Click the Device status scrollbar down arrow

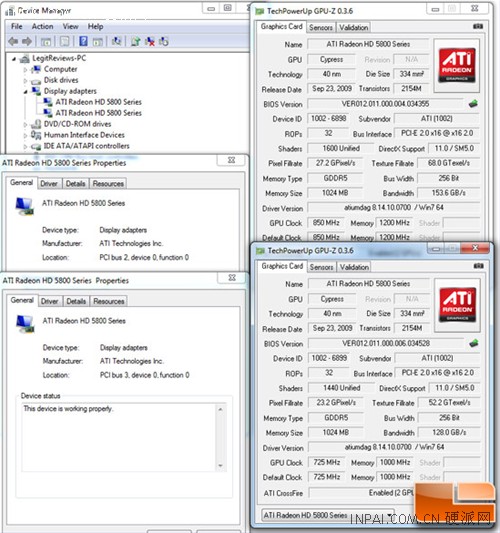coord(221,465)
